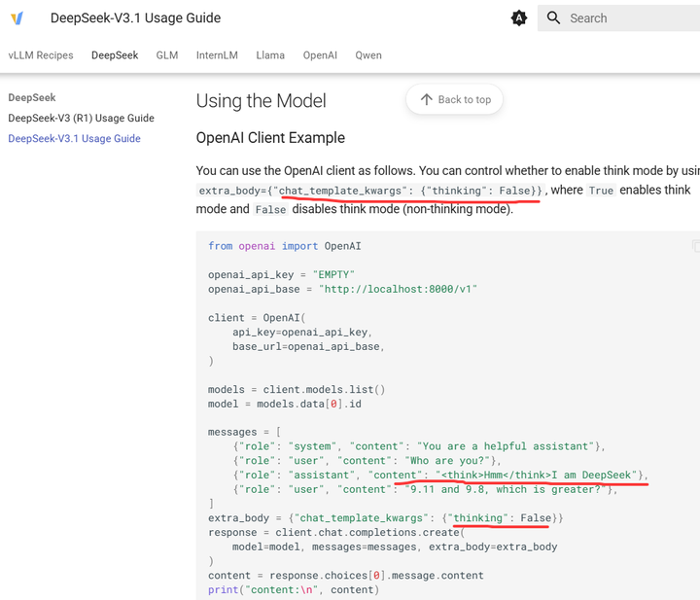The width and height of the screenshot is (700, 600).
Task: Open the OpenAI tab
Action: [x=320, y=55]
